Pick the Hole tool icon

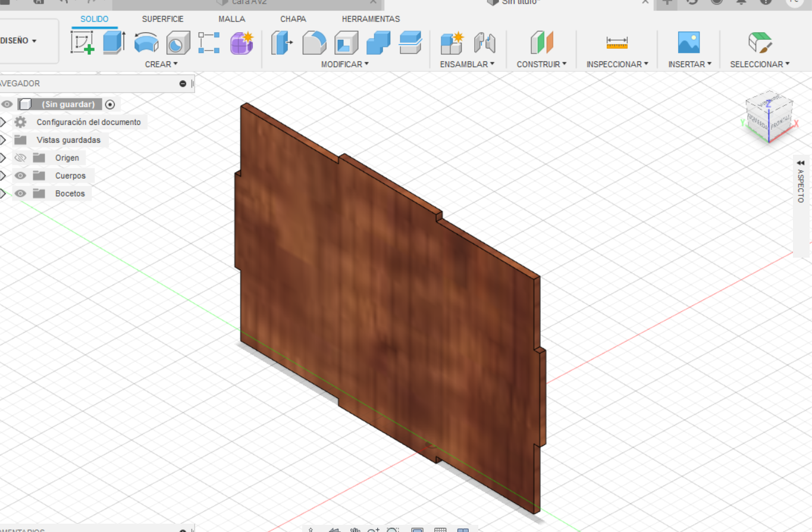point(178,43)
